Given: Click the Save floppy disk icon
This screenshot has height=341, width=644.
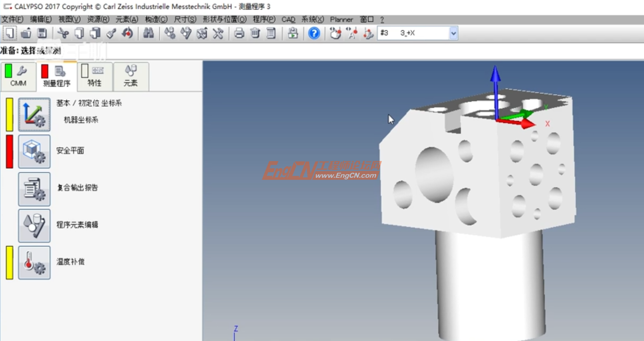Looking at the screenshot, I should coord(42,33).
